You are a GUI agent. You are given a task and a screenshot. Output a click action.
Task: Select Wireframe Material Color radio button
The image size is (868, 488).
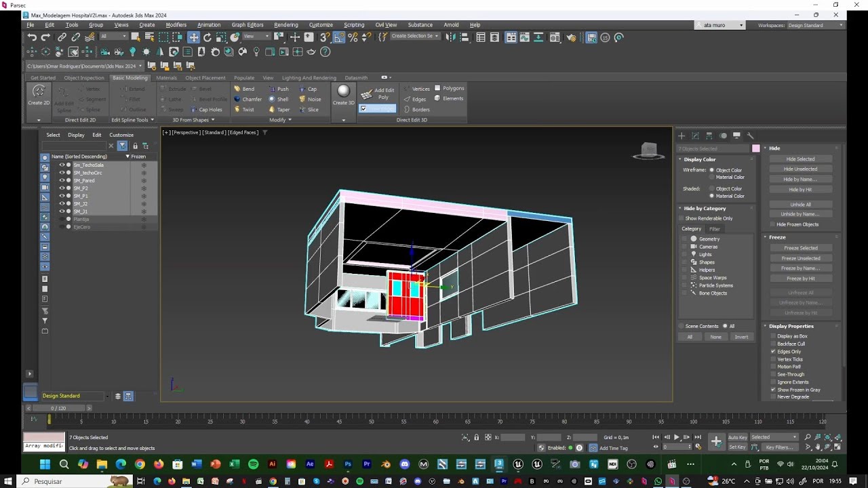point(711,177)
